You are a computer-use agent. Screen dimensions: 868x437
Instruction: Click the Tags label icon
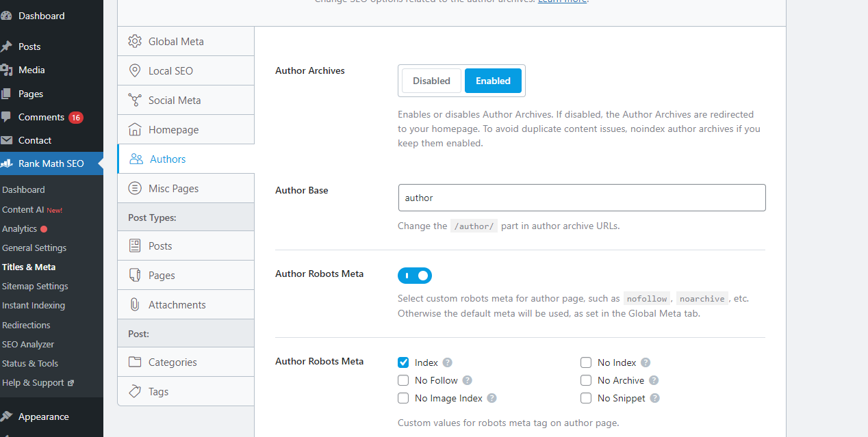click(x=135, y=392)
